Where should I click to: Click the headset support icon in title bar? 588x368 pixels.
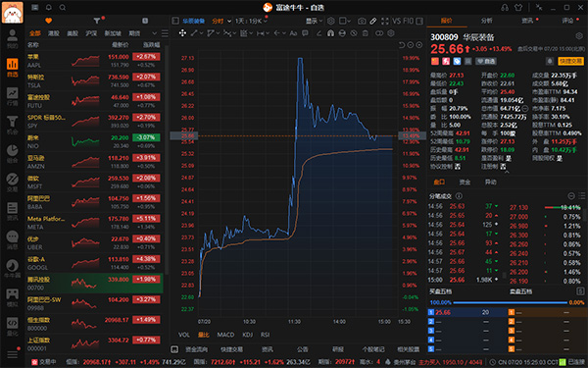pos(505,8)
